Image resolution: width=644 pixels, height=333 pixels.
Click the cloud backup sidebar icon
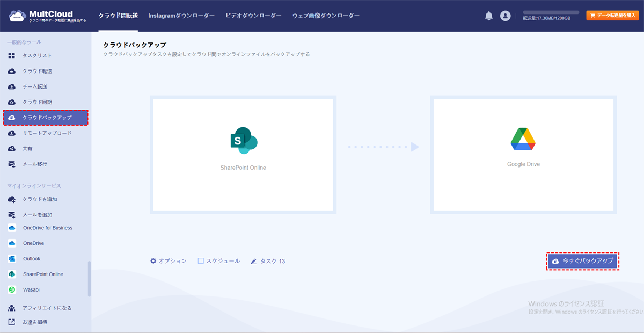(x=12, y=118)
